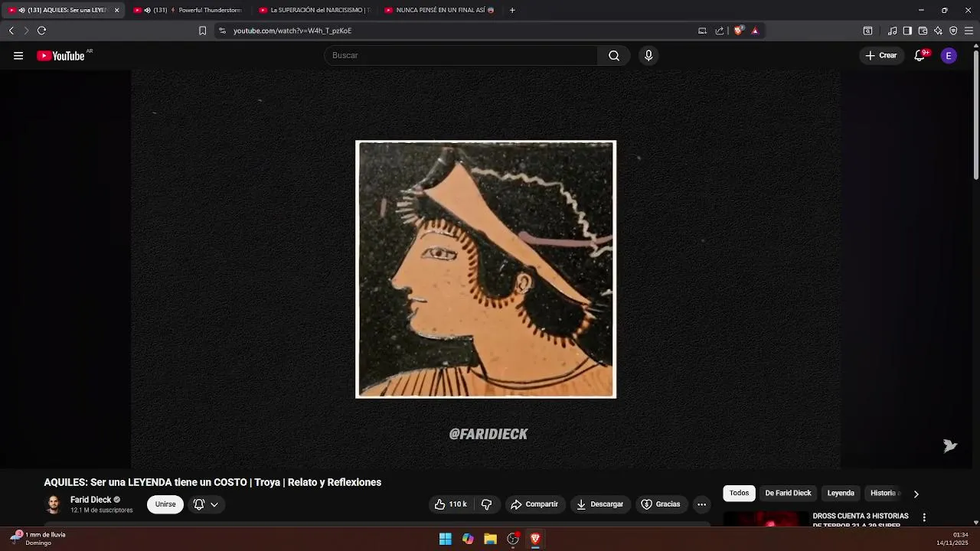Open Brave VPN shield icon
The height and width of the screenshot is (551, 980).
953,31
